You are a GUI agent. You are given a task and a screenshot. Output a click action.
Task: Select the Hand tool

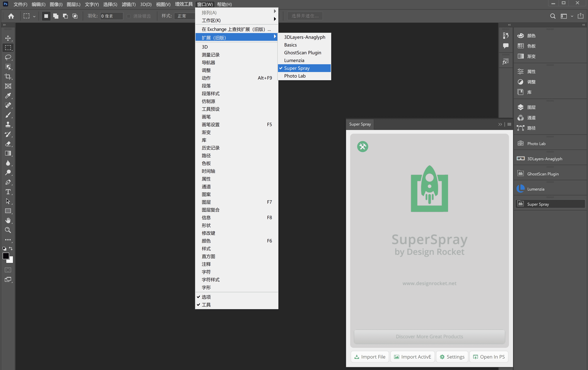[8, 220]
